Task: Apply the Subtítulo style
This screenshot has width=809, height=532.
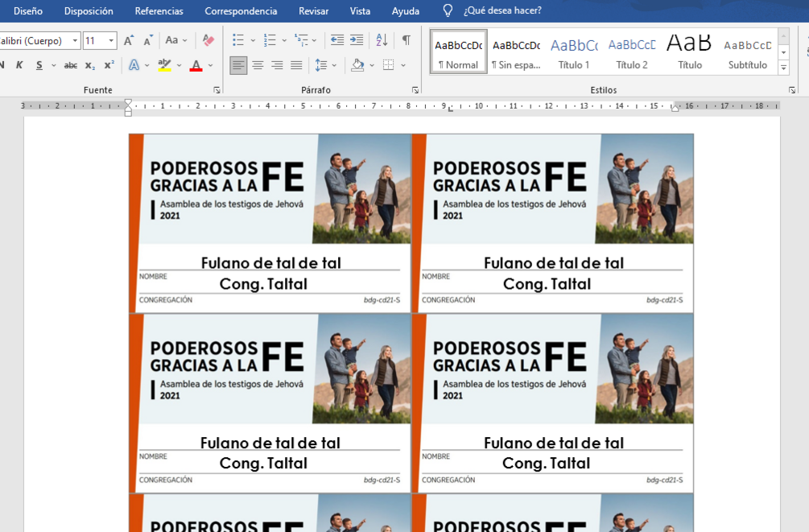Action: [x=748, y=52]
